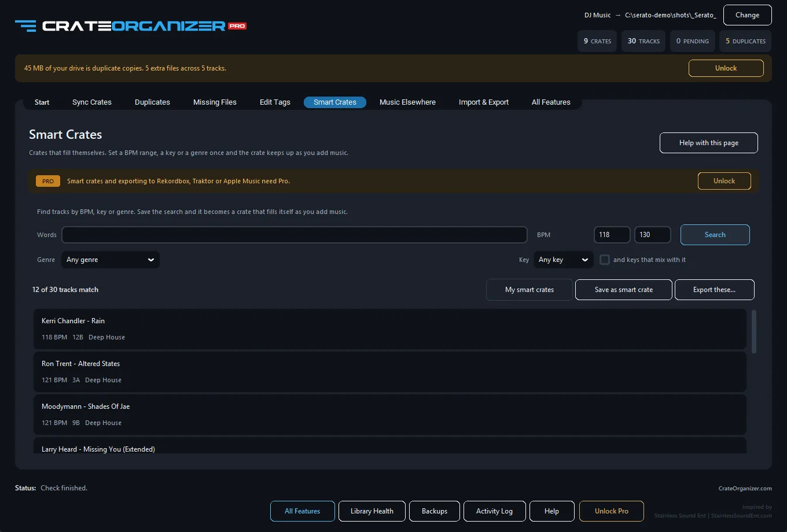Open the Activity Log
The height and width of the screenshot is (532, 787).
[x=494, y=511]
